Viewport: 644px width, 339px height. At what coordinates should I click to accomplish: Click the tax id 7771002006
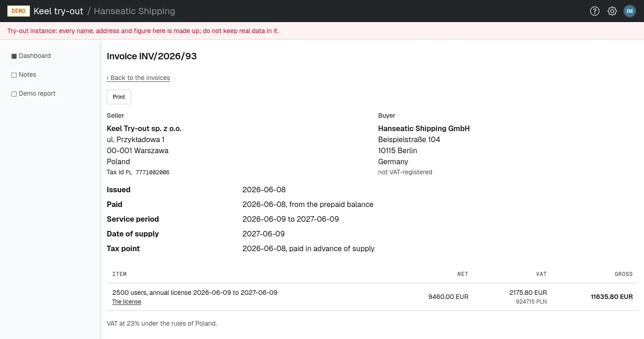click(153, 172)
